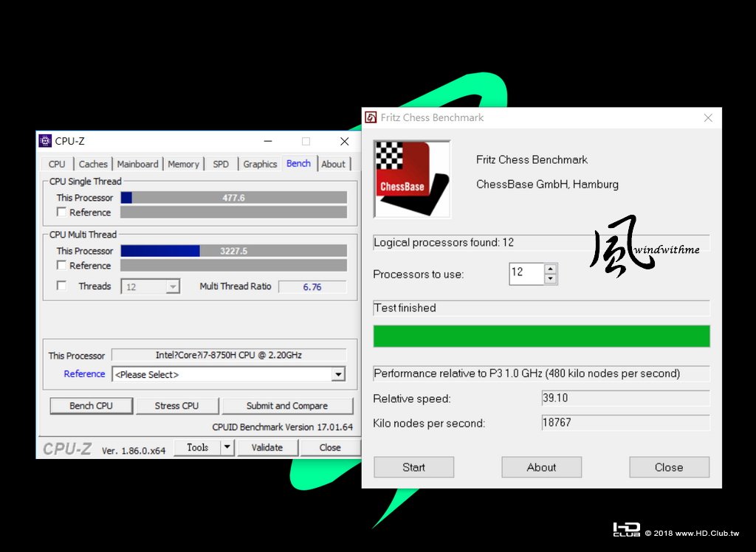
Task: Click the green test progress bar
Action: [x=541, y=336]
